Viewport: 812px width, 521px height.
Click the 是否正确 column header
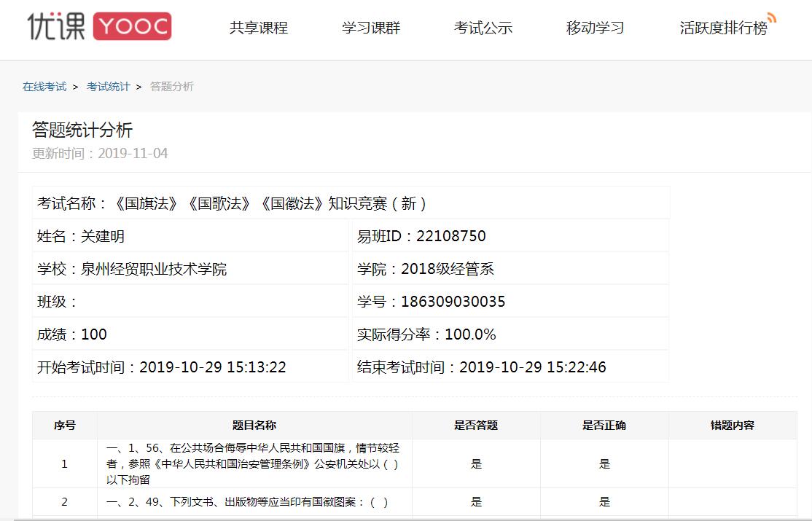604,426
